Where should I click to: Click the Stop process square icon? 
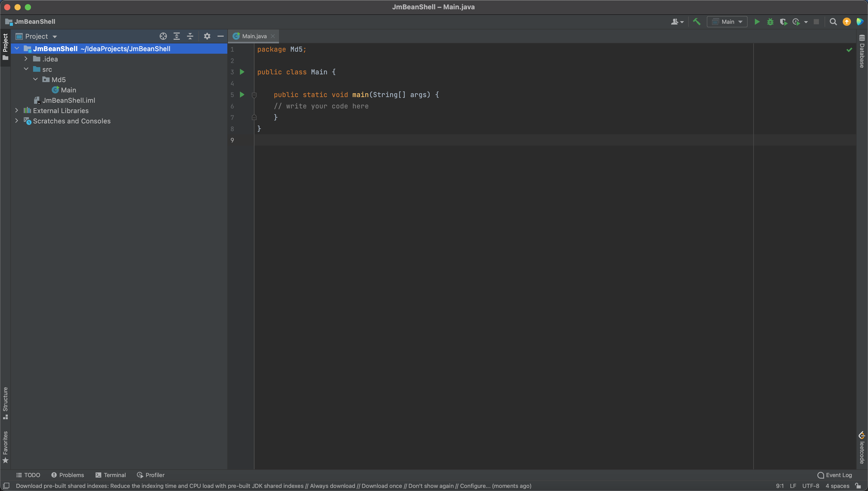click(x=816, y=22)
